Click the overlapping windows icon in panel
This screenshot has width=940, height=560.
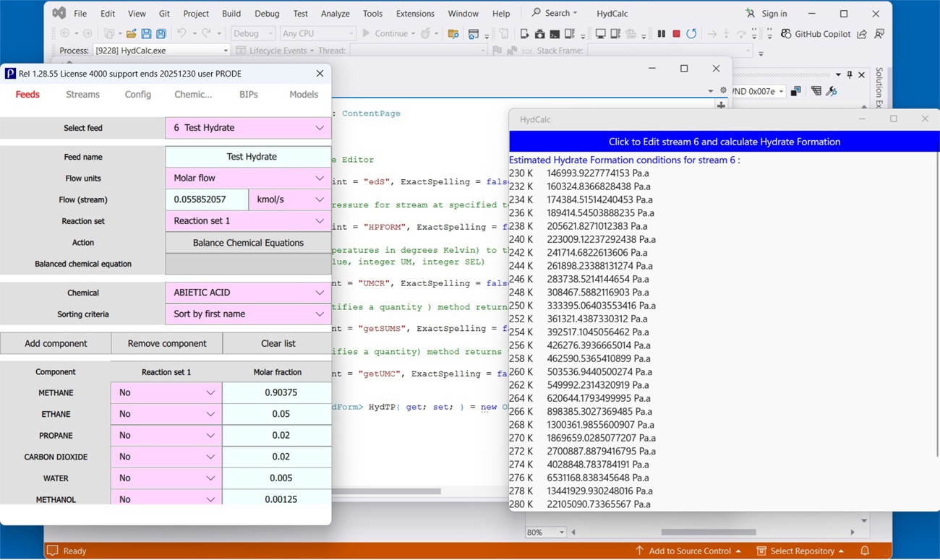pyautogui.click(x=795, y=91)
